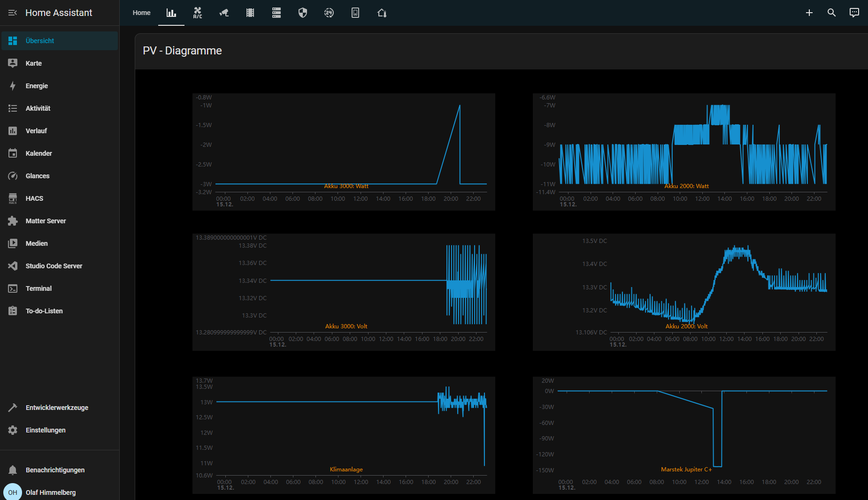The image size is (868, 500).
Task: Open search with magnifier icon
Action: click(831, 13)
